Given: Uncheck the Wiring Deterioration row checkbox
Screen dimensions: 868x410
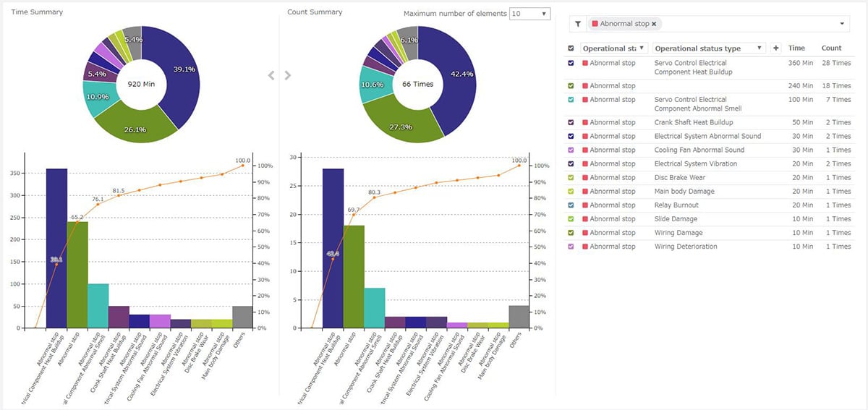Looking at the screenshot, I should coord(571,247).
